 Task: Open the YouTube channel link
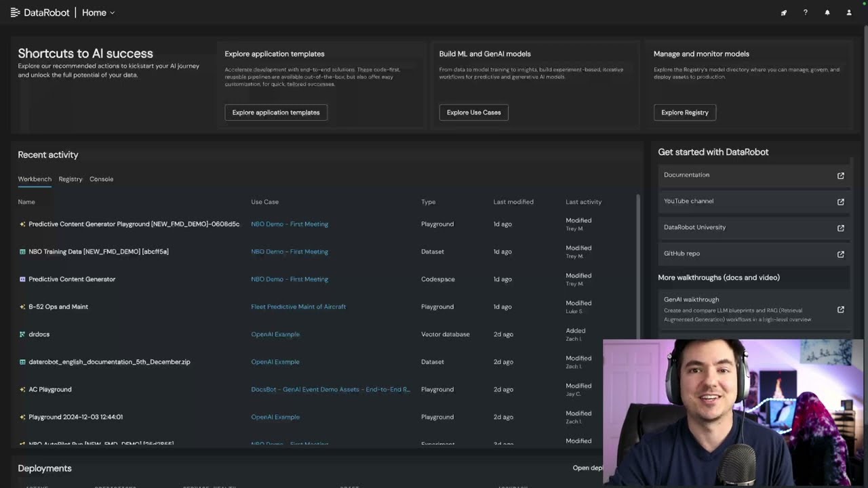click(x=754, y=201)
